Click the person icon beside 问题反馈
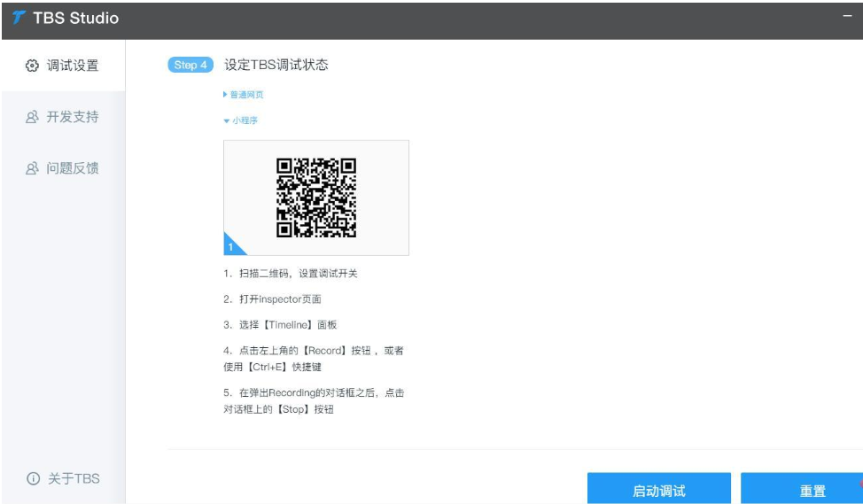The height and width of the screenshot is (504, 863). tap(33, 168)
